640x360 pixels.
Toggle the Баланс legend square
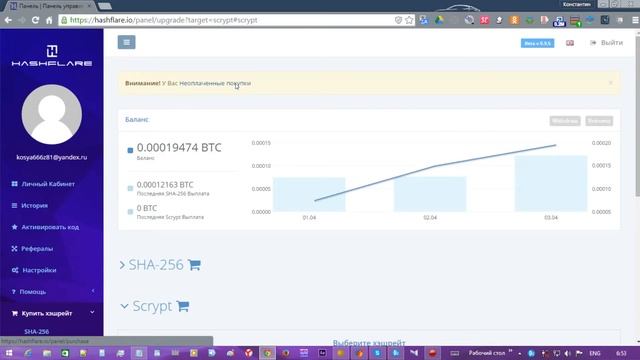pyautogui.click(x=130, y=150)
